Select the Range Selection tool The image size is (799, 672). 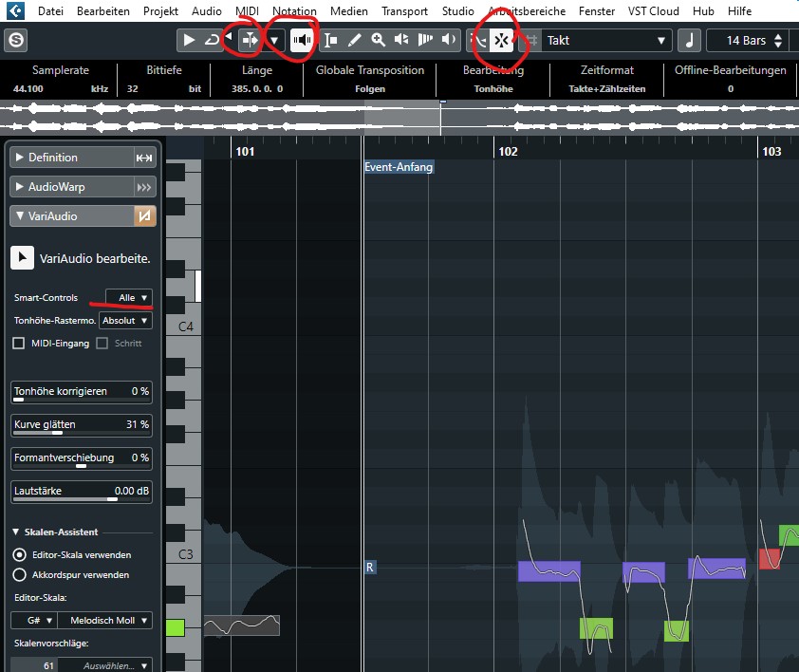pyautogui.click(x=331, y=40)
